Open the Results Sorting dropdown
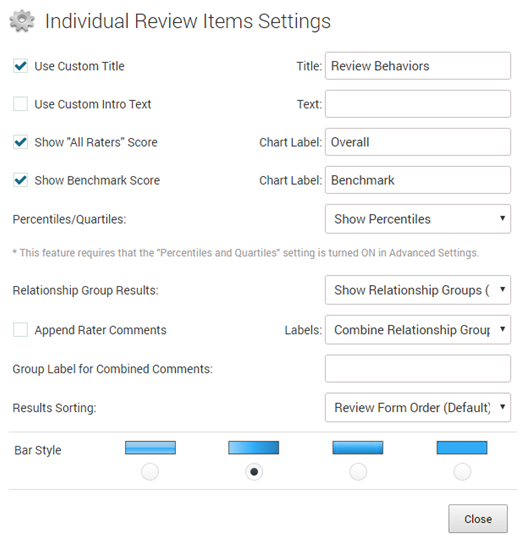The height and width of the screenshot is (544, 525). pyautogui.click(x=418, y=407)
